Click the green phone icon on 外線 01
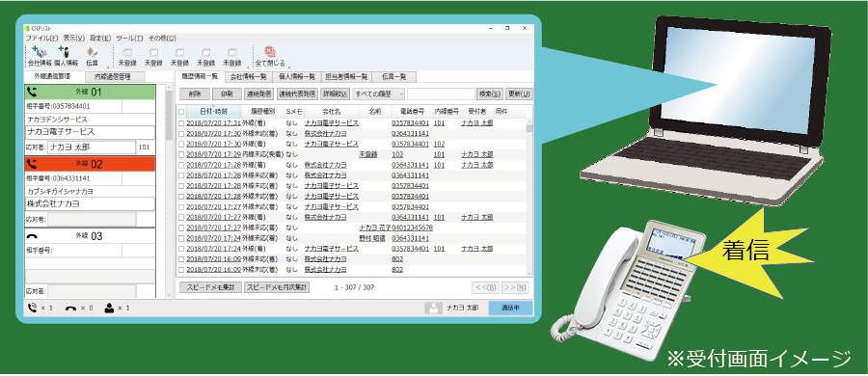Image resolution: width=868 pixels, height=376 pixels. 32,92
